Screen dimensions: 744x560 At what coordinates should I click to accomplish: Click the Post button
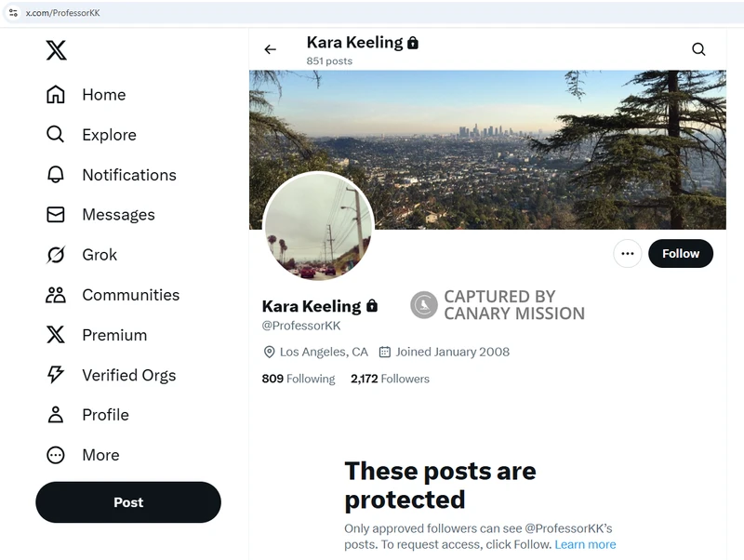coord(128,502)
